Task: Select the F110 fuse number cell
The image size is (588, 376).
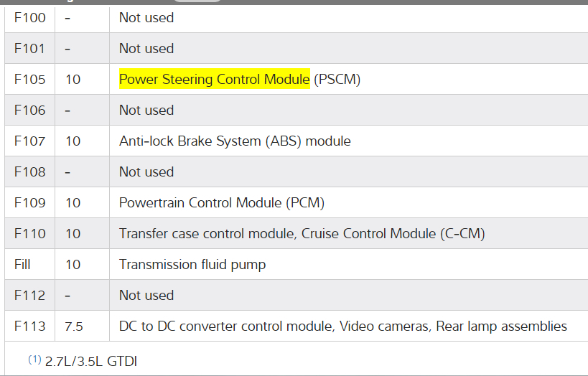Action: coord(29,234)
